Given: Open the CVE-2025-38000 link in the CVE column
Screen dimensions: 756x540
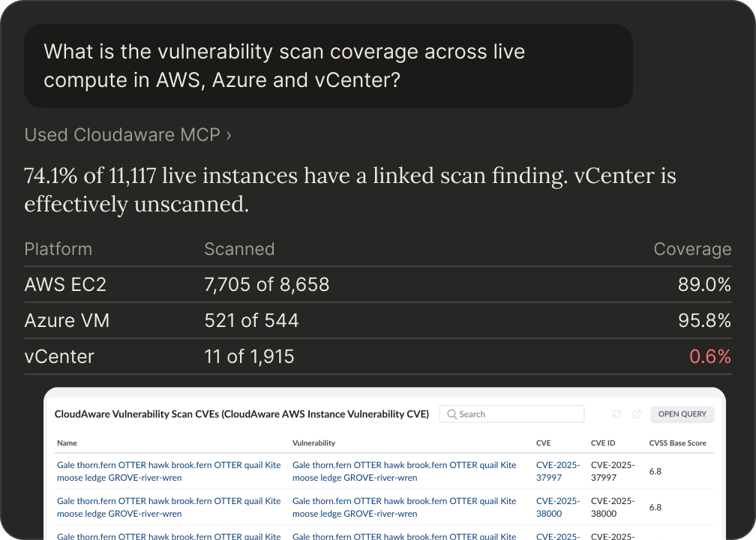Looking at the screenshot, I should [558, 507].
